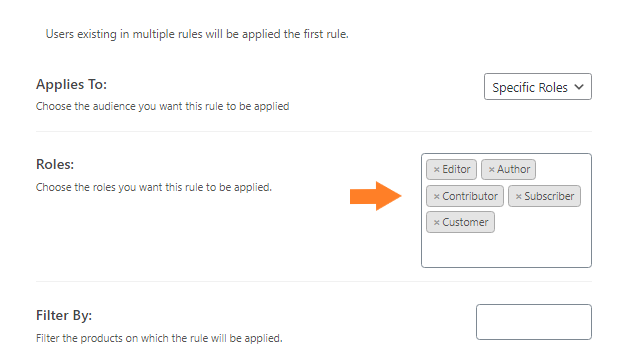Screen dimensions: 633x362
Task: Click the Filter By heading label
Action: 64,315
